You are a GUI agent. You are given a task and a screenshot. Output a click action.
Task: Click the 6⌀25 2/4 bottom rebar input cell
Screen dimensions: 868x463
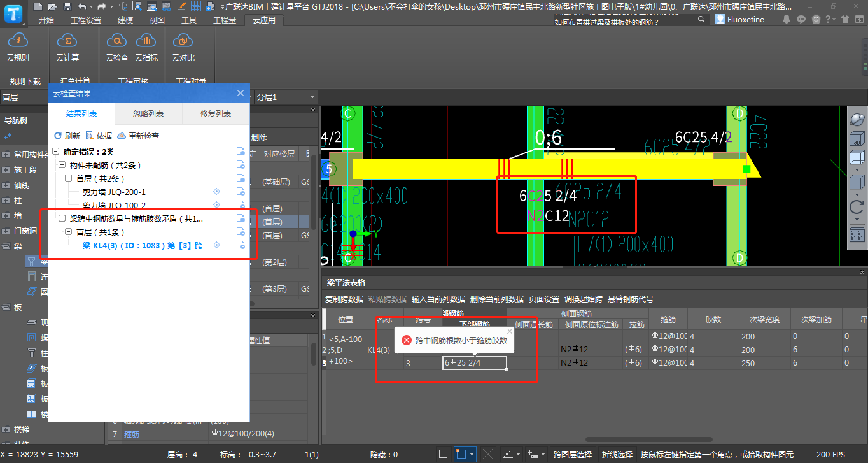click(475, 362)
